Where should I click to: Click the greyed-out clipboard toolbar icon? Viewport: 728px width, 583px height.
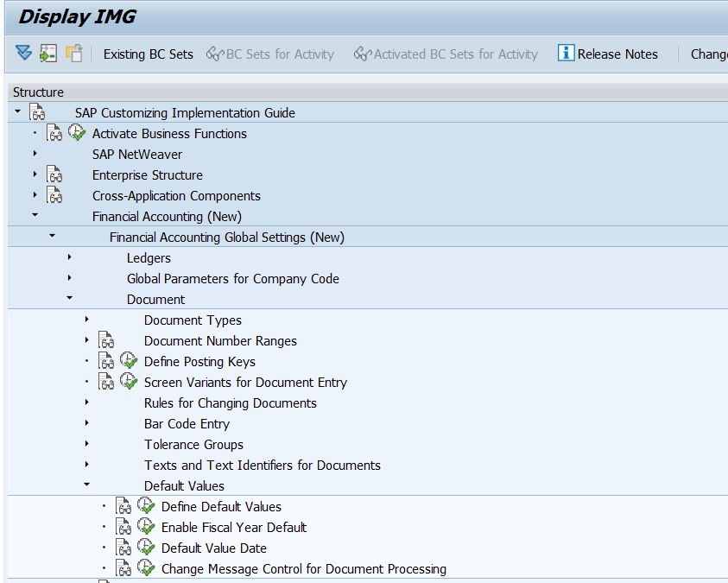point(73,53)
